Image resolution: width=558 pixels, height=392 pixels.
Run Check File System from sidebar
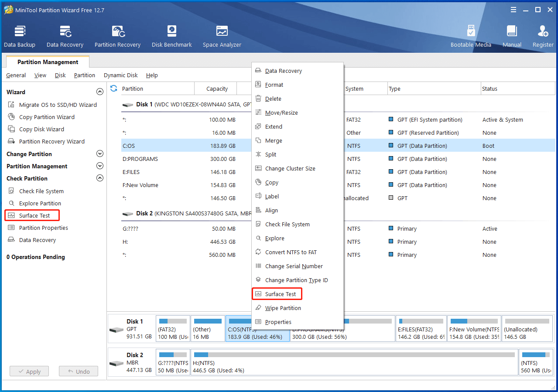point(36,191)
